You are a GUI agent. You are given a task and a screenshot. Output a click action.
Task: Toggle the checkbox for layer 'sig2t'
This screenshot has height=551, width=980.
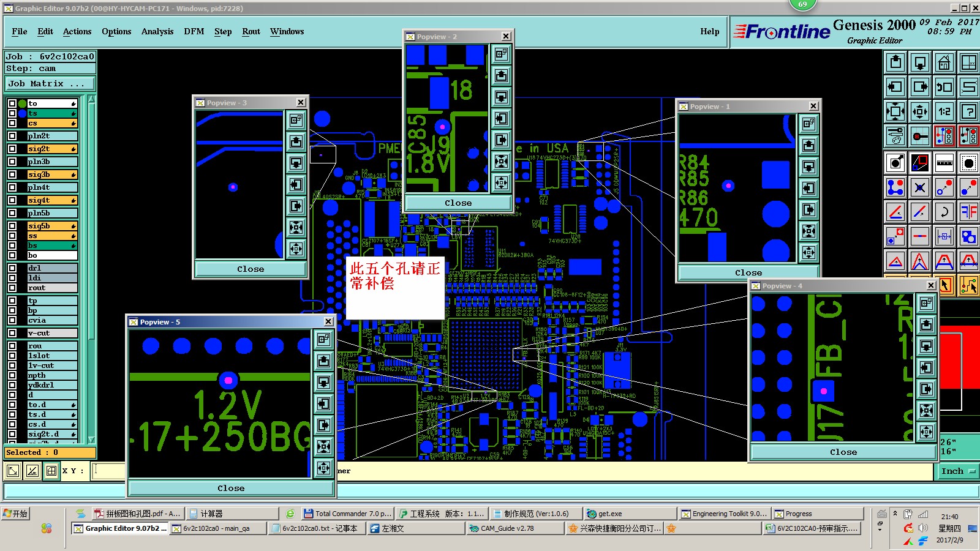12,149
